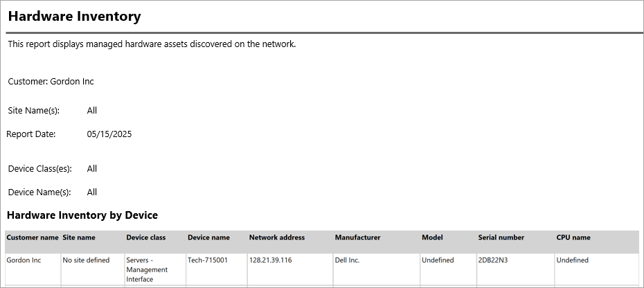
Task: Select the Tech-715001 device name cell
Action: pos(208,260)
